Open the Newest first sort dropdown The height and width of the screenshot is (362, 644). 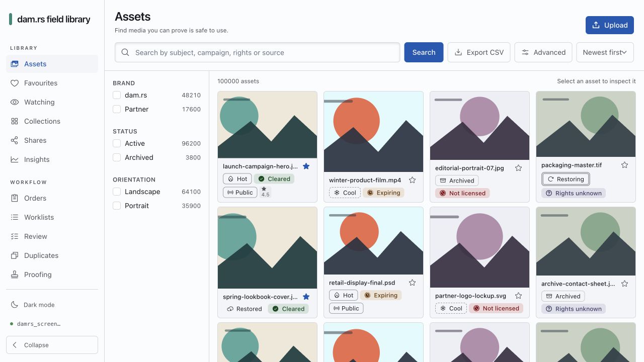pyautogui.click(x=605, y=52)
